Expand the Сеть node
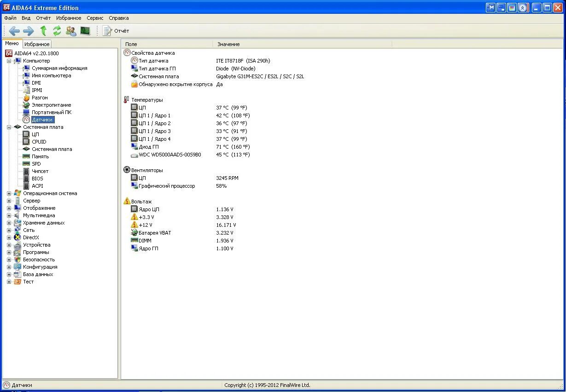This screenshot has height=392, width=566. click(x=9, y=230)
